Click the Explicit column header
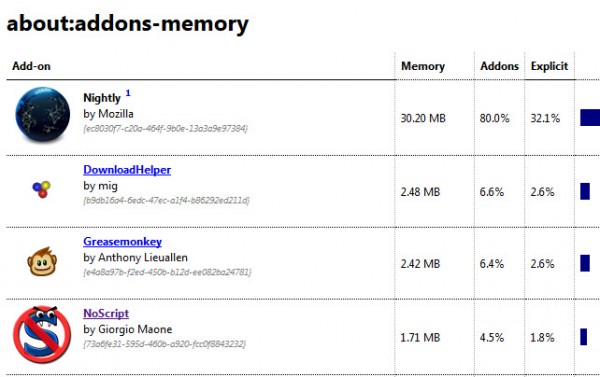The height and width of the screenshot is (377, 600). pos(549,66)
